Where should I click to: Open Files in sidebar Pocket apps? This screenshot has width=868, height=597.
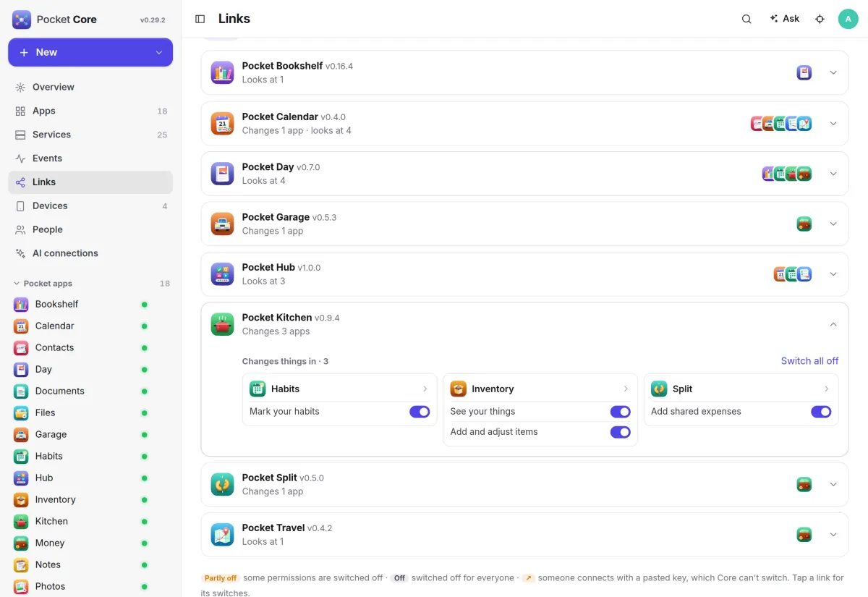(x=90, y=412)
